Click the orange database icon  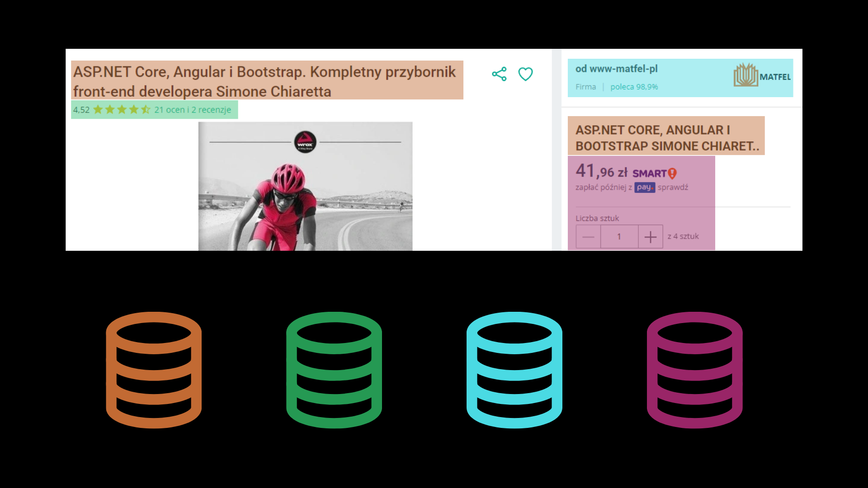click(154, 370)
